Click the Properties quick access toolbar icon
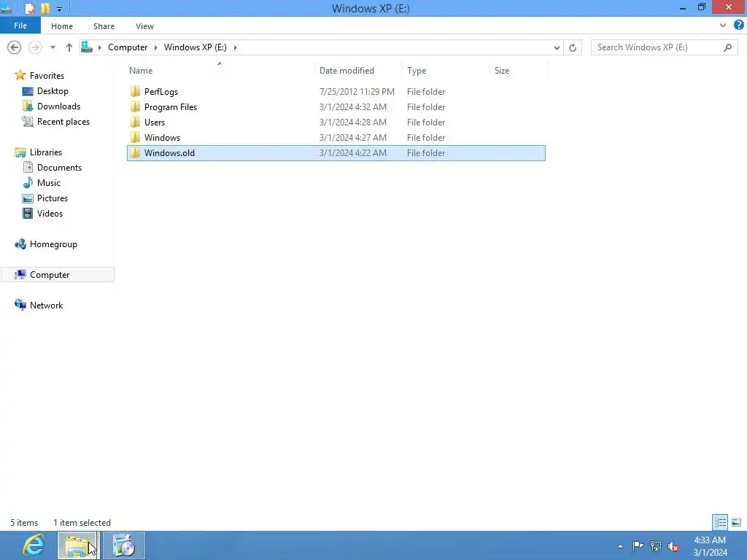 click(x=29, y=9)
